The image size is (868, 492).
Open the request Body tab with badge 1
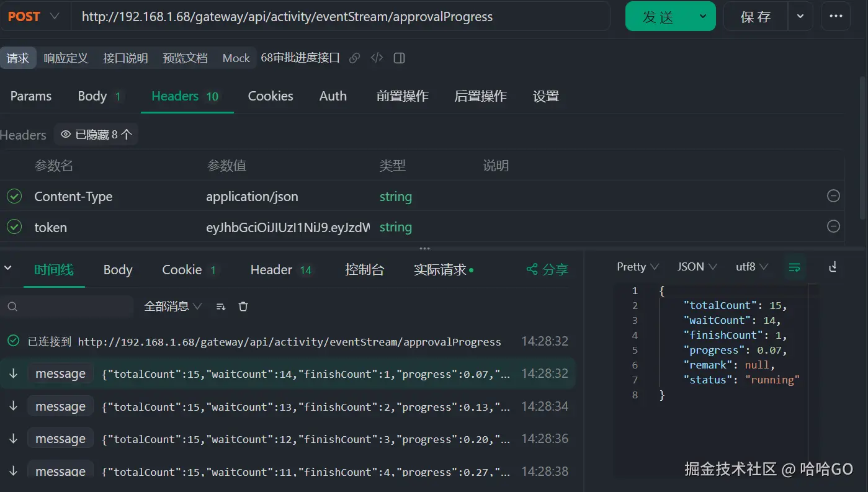click(99, 96)
